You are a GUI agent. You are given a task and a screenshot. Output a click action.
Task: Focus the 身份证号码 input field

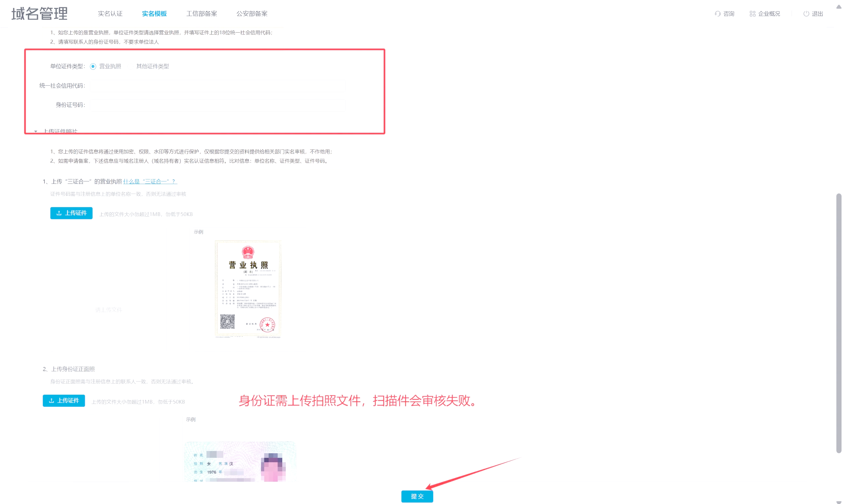click(x=218, y=105)
